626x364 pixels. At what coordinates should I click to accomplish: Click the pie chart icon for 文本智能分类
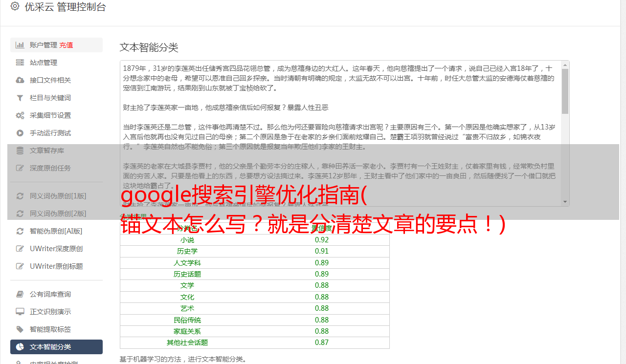[20, 347]
